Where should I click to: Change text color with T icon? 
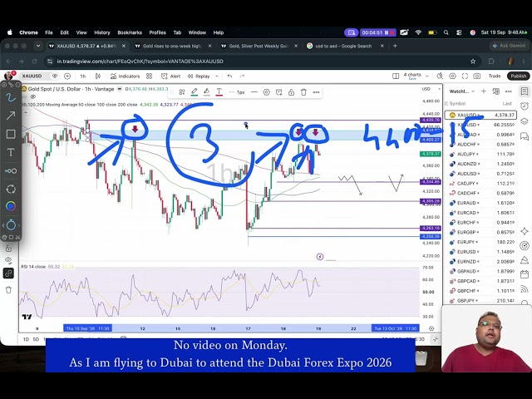click(x=219, y=92)
